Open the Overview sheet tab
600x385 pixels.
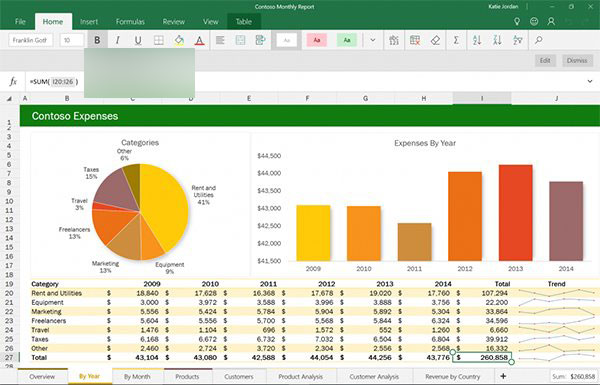point(42,376)
